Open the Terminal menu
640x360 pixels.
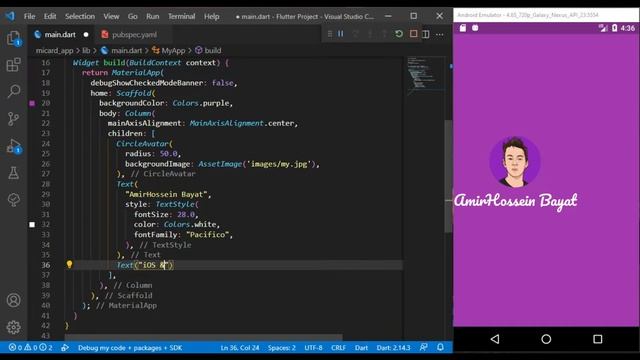[x=182, y=16]
